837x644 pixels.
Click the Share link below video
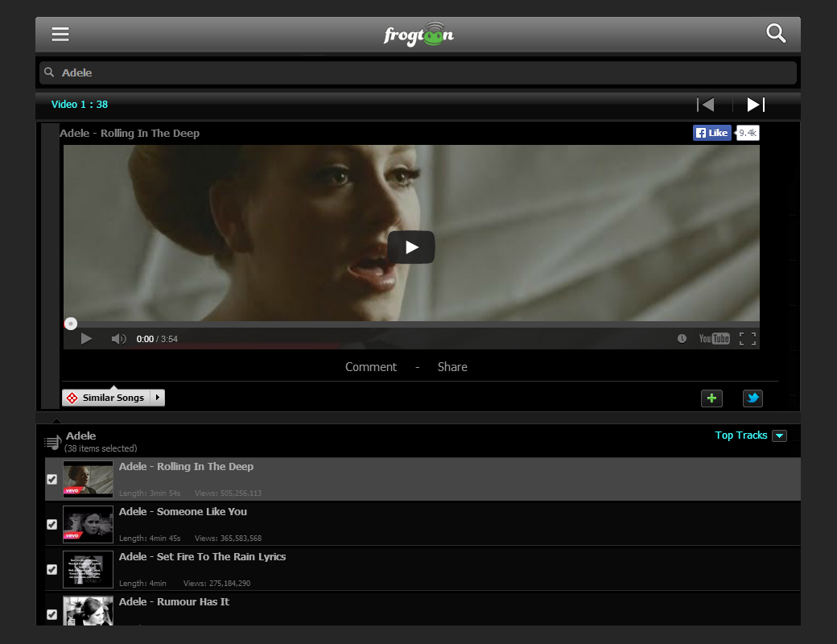pyautogui.click(x=452, y=367)
